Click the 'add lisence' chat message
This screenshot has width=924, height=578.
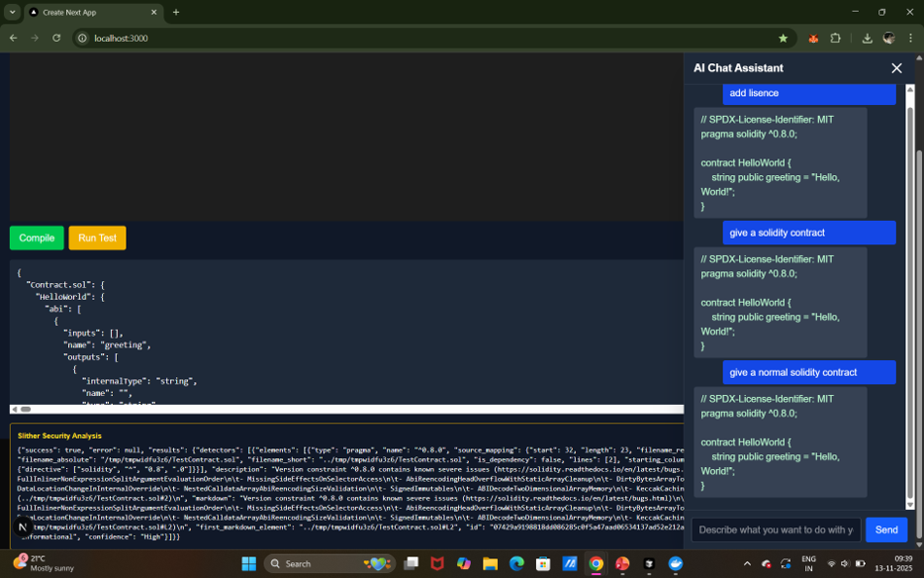click(x=809, y=93)
